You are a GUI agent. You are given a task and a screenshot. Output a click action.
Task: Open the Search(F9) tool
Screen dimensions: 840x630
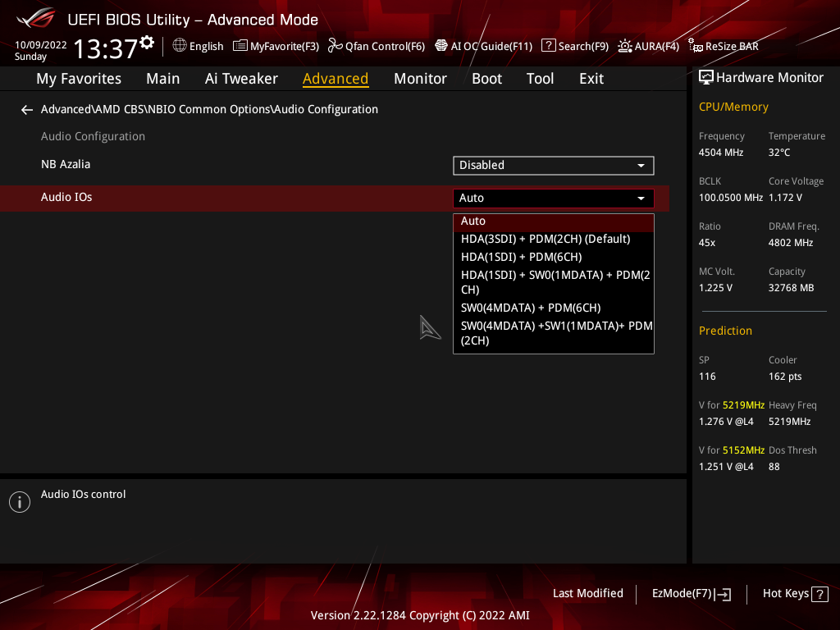[575, 46]
